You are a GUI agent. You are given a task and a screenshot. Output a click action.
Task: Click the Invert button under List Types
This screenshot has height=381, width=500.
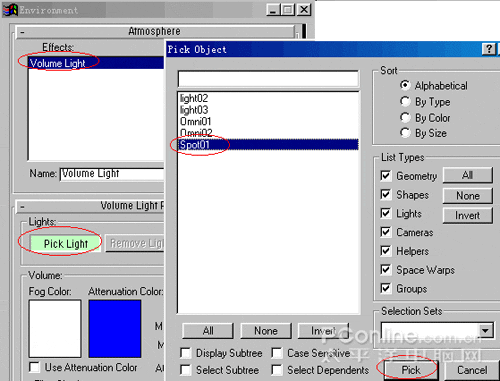pos(467,215)
